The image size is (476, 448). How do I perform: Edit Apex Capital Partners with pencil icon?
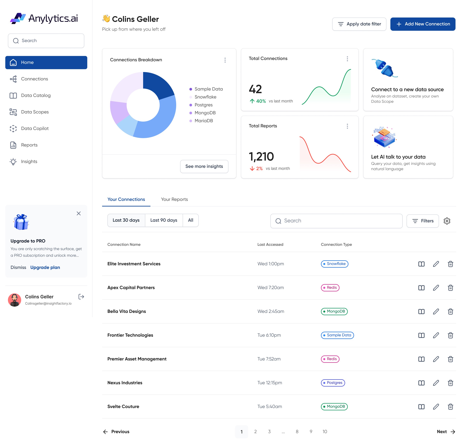tap(436, 288)
